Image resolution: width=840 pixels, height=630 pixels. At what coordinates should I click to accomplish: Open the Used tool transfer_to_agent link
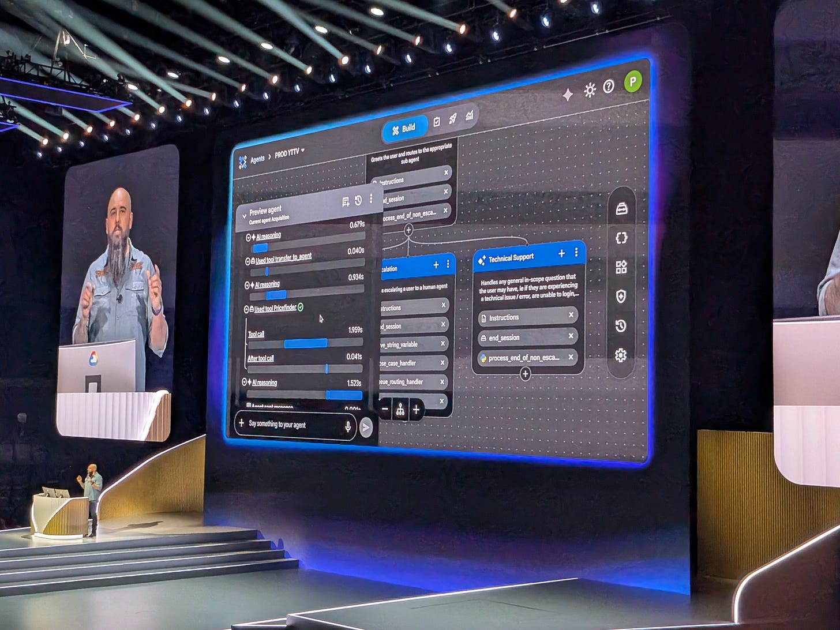tap(283, 258)
